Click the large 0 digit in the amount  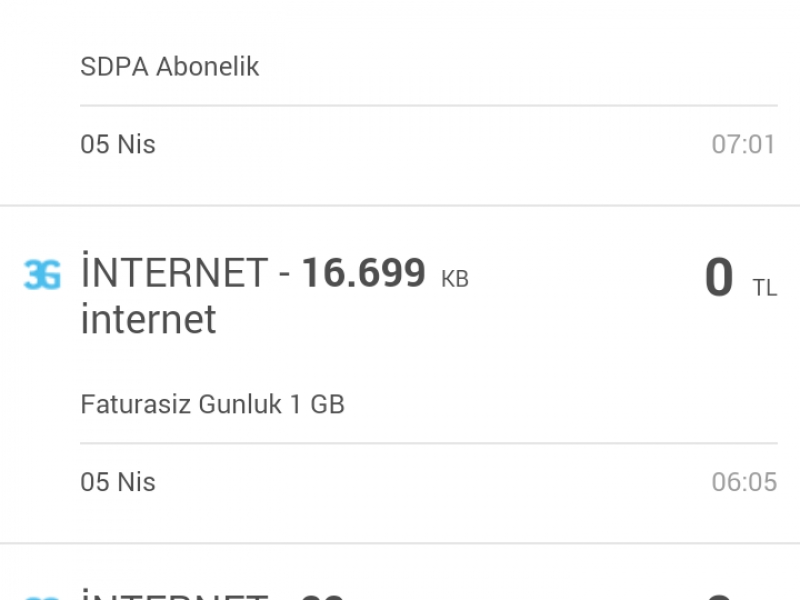click(719, 278)
